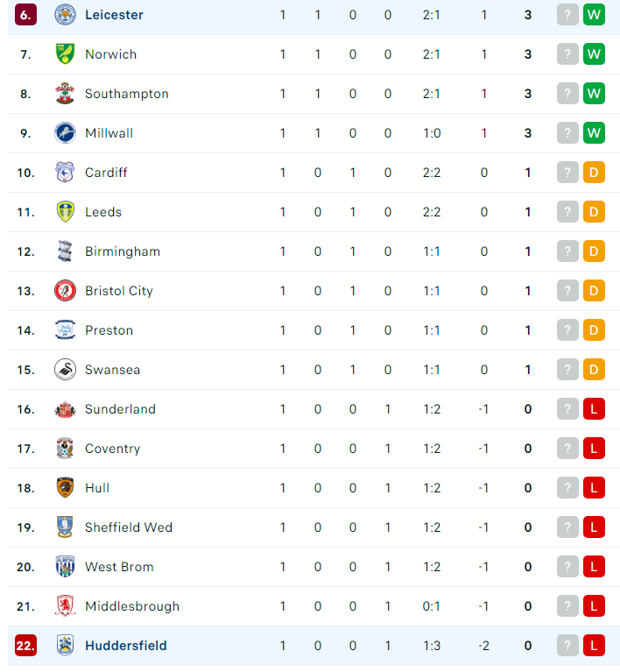Image resolution: width=620 pixels, height=672 pixels.
Task: Click the maroon 6 rank badge
Action: 25,15
